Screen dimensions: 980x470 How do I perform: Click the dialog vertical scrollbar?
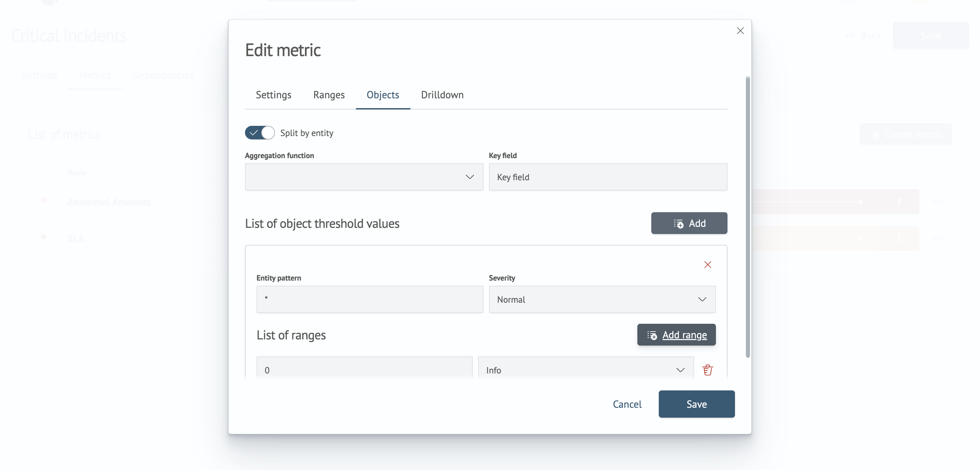pos(748,217)
